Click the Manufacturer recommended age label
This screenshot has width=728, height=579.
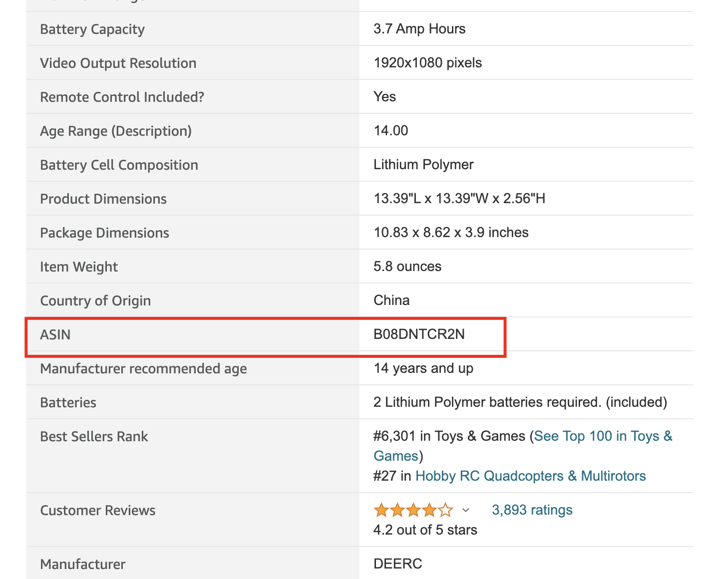pos(143,368)
